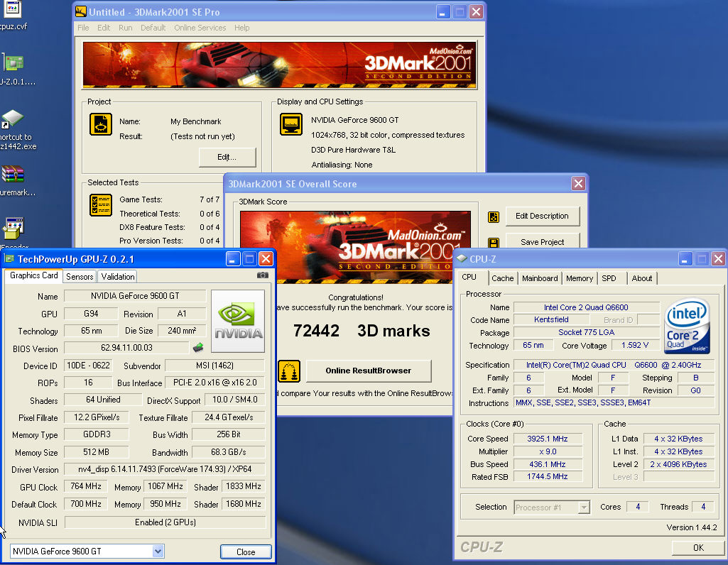This screenshot has width=728, height=565.
Task: Click the Edit Description button
Action: click(x=542, y=216)
